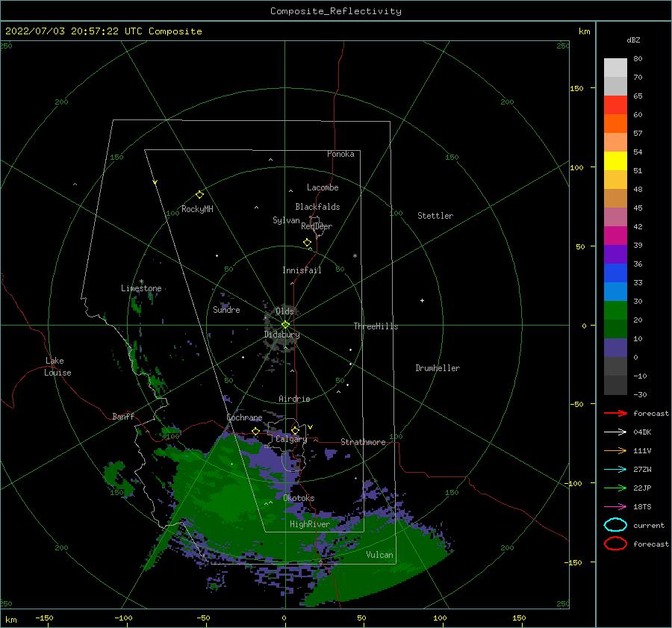Click the Lake Louise label
This screenshot has height=628, width=672.
(x=57, y=367)
